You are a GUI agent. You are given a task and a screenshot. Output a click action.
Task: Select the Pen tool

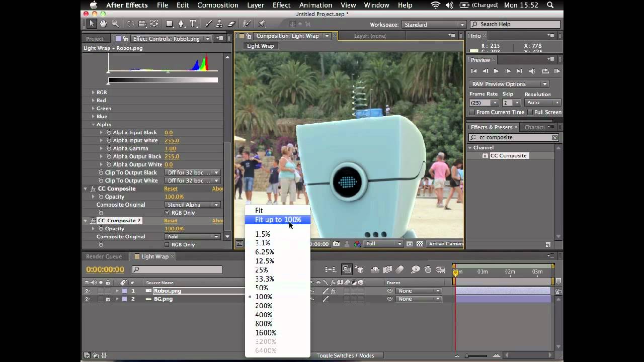tap(181, 24)
